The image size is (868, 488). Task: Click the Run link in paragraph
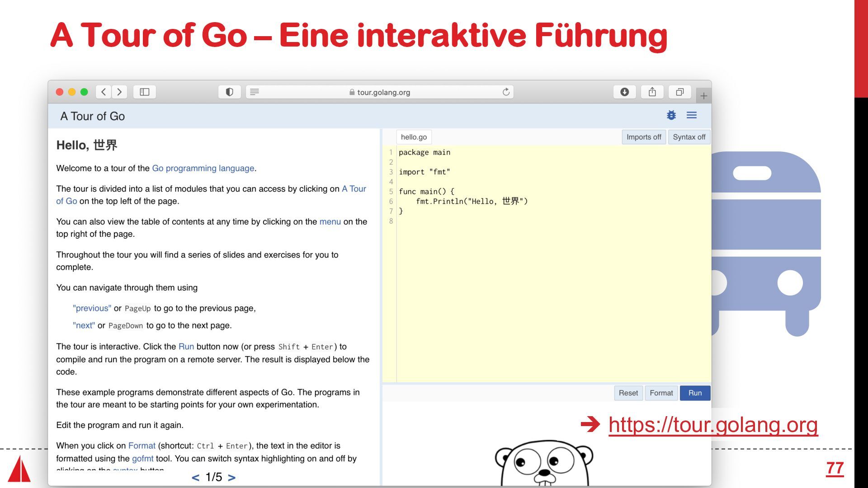pyautogui.click(x=186, y=347)
